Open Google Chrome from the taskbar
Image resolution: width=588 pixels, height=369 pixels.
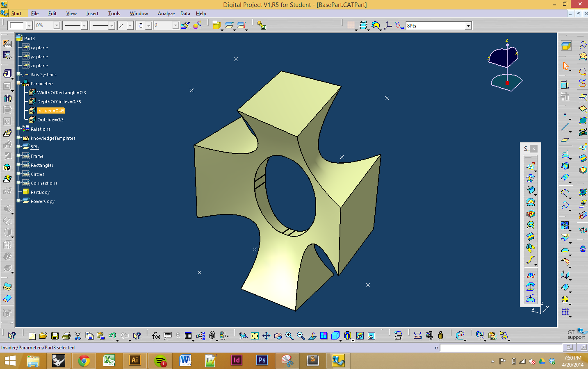(x=84, y=361)
